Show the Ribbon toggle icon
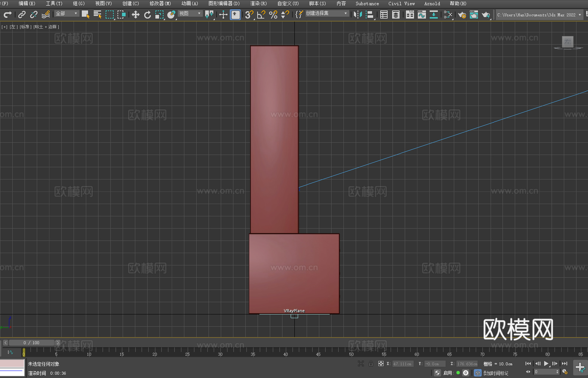The height and width of the screenshot is (378, 588). (x=410, y=14)
